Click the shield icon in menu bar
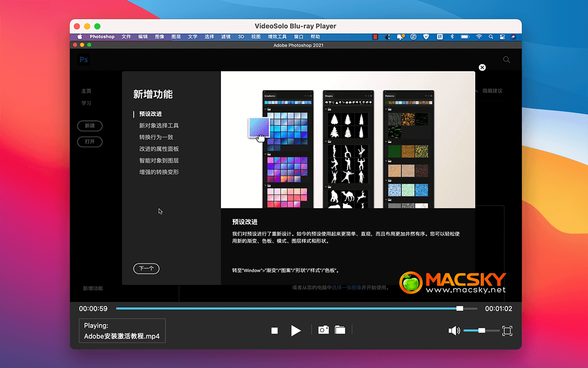Viewport: 588px width, 368px height. point(426,37)
